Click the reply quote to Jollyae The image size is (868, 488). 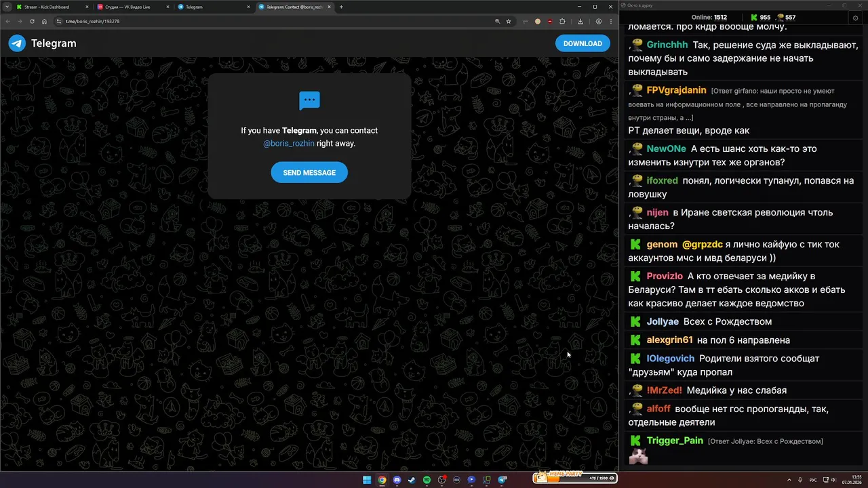[x=766, y=441]
